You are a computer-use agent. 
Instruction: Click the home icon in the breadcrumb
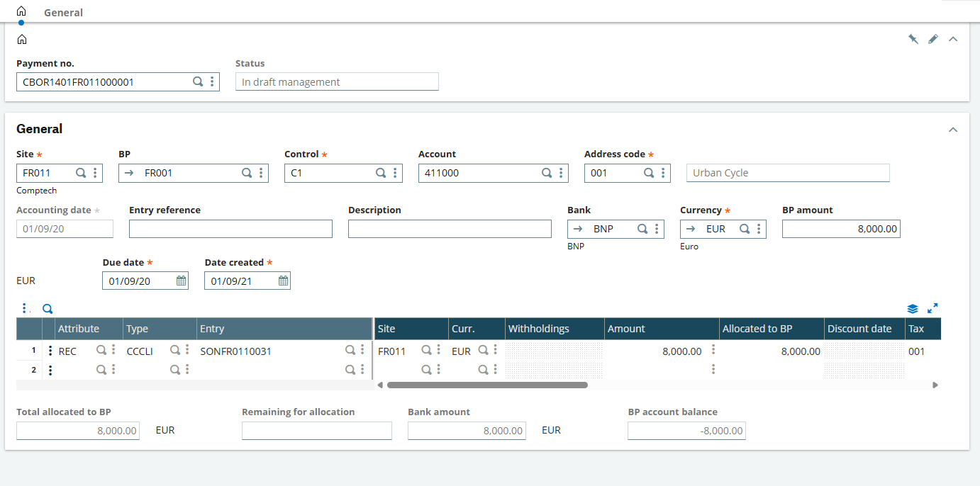pos(20,11)
